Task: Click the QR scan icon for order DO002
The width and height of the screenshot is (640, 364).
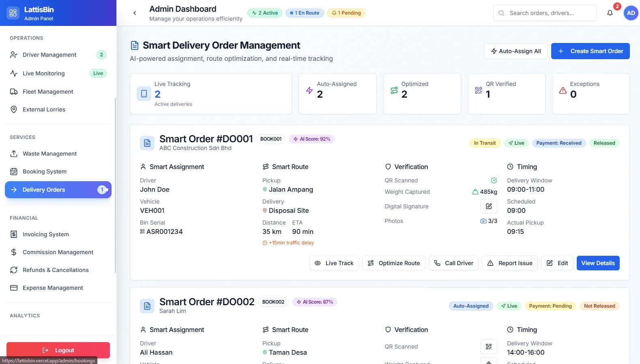Action: (488, 347)
